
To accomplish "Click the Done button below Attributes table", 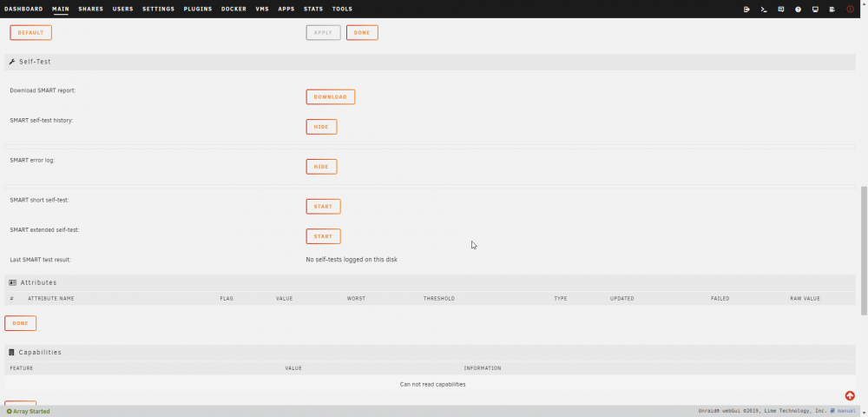I will (x=21, y=323).
